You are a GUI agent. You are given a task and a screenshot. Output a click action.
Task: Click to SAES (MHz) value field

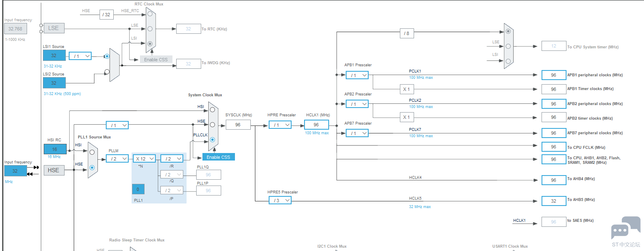[x=554, y=222]
